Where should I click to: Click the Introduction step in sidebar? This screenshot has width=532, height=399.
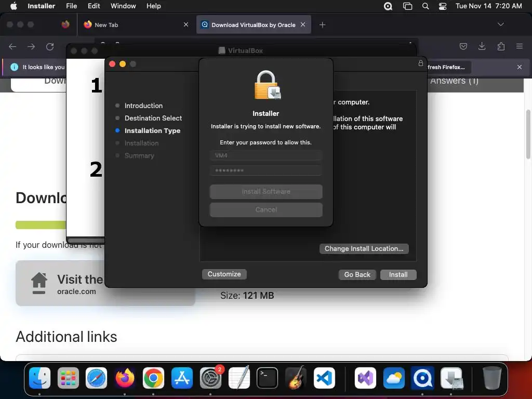(143, 105)
